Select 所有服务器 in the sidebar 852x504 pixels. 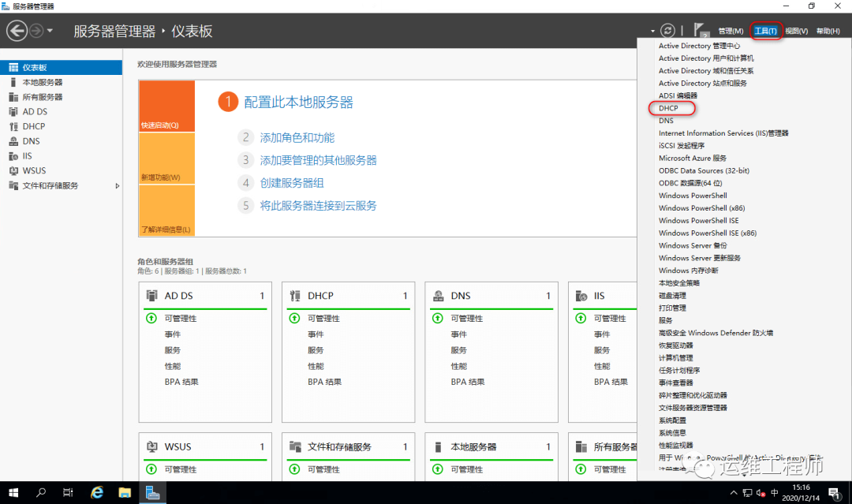click(x=61, y=97)
